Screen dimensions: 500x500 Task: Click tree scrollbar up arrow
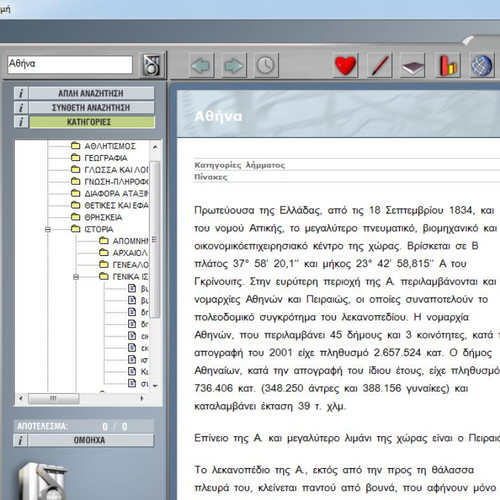tap(155, 147)
